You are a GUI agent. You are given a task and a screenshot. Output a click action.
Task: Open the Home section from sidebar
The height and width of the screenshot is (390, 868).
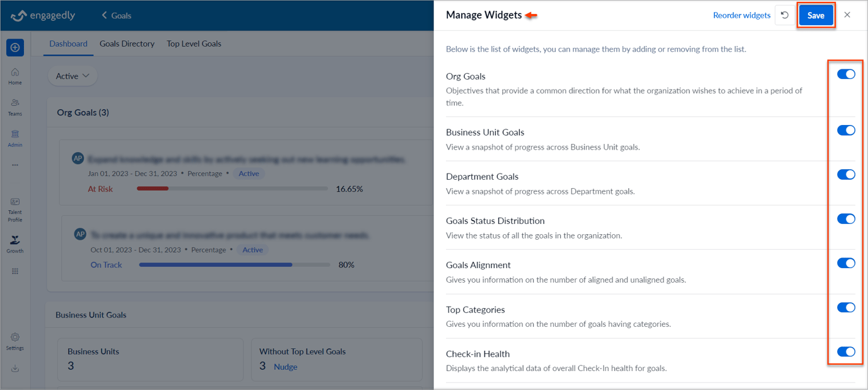click(x=15, y=76)
